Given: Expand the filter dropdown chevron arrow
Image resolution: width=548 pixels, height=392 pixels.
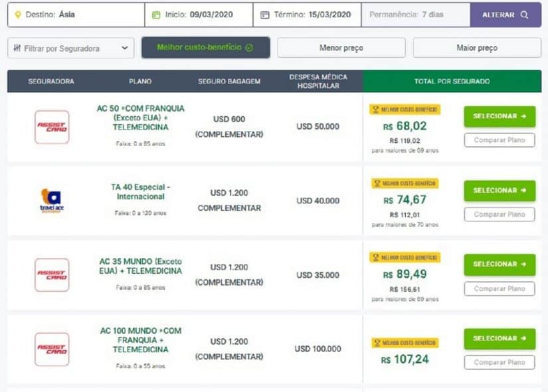Looking at the screenshot, I should coord(125,48).
